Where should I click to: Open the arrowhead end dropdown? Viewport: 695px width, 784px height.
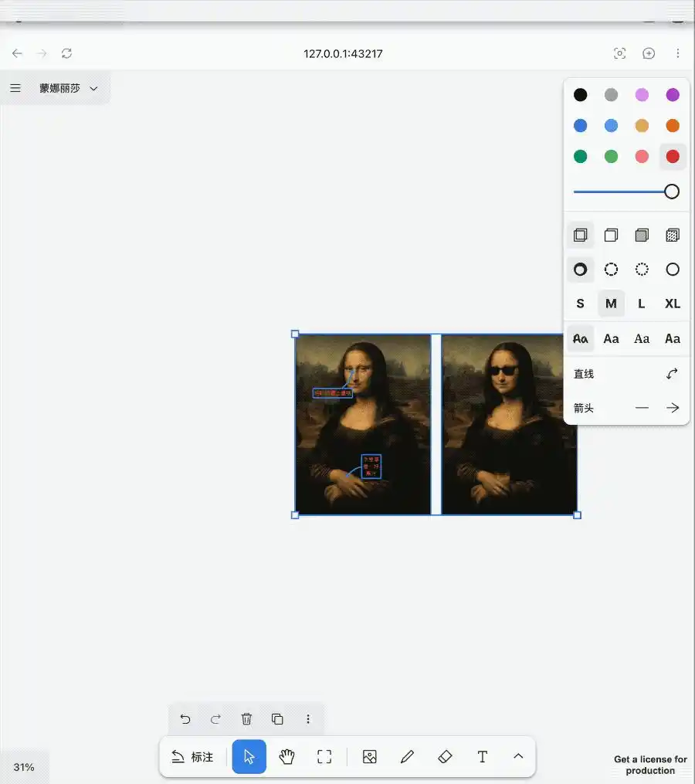click(673, 408)
